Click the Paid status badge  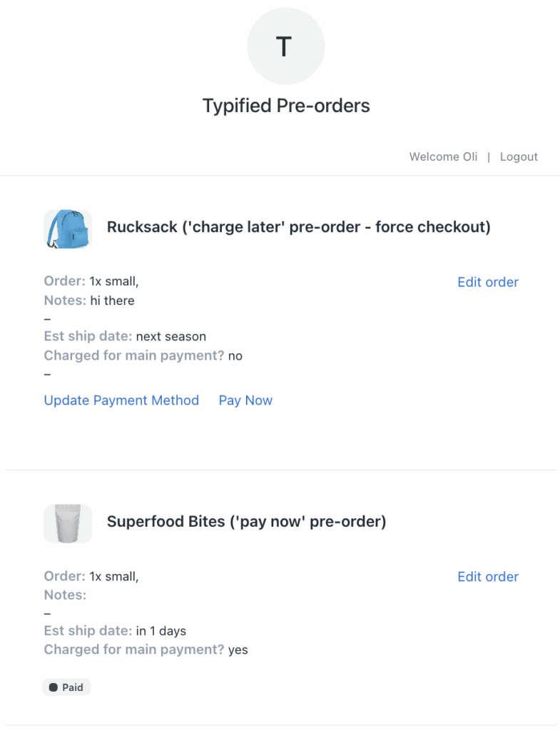(x=66, y=687)
